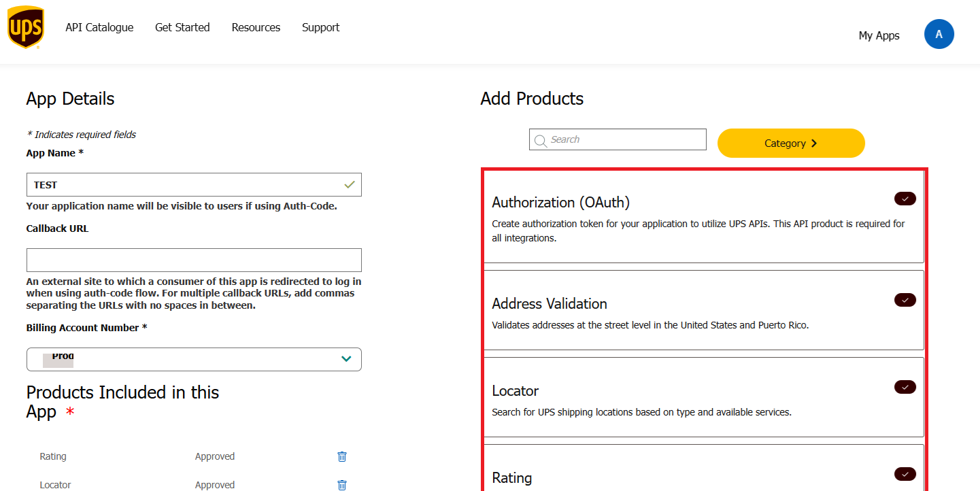Click the Callback URL input field
Screen dimensions: 980x491
(194, 260)
